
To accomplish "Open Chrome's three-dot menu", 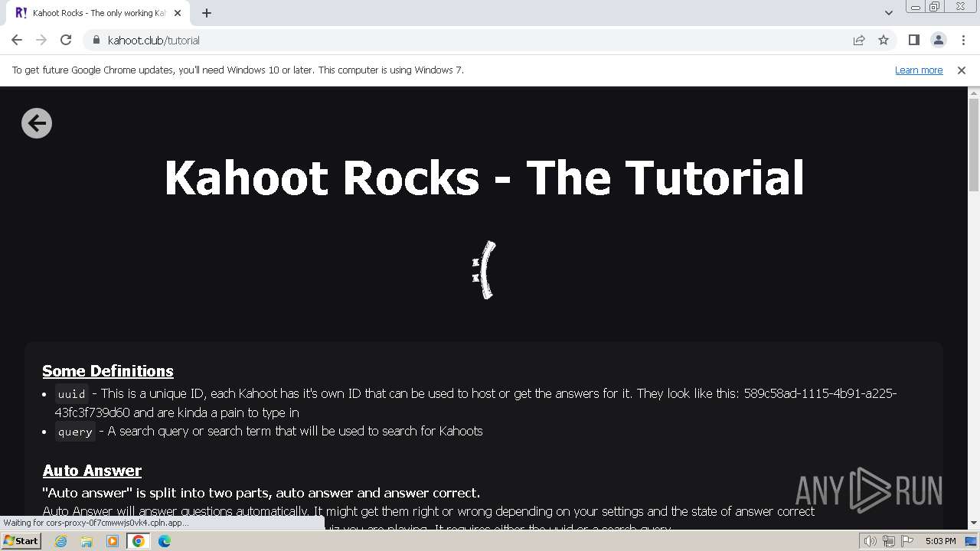I will [962, 40].
